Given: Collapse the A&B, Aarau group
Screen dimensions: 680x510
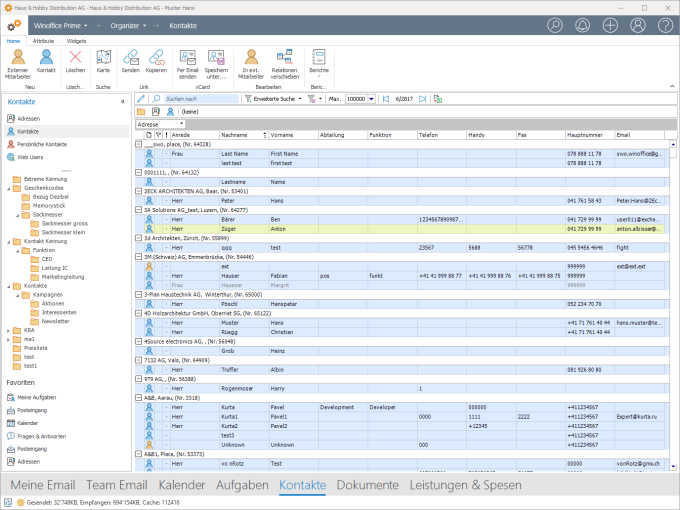Looking at the screenshot, I should [x=139, y=398].
